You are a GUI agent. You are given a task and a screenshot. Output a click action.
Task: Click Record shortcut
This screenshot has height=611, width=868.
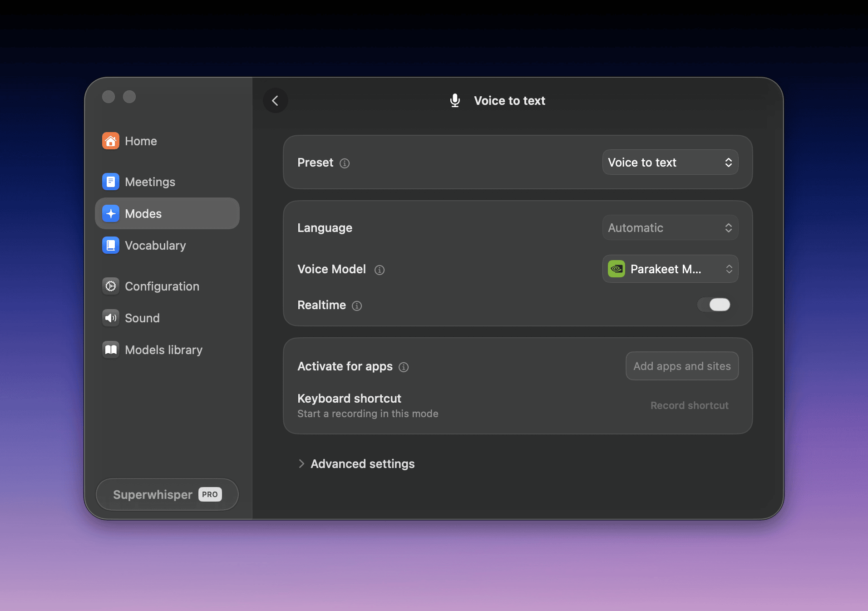point(689,405)
